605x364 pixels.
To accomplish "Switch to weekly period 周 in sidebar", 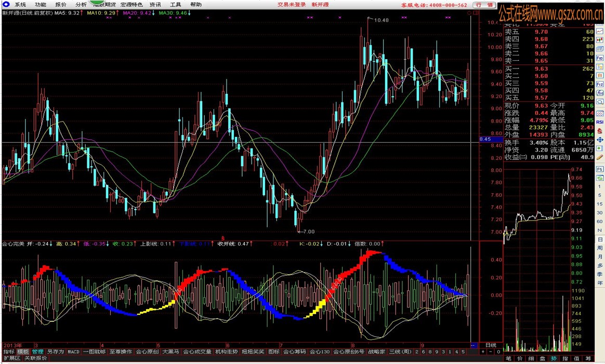I will coord(600,248).
